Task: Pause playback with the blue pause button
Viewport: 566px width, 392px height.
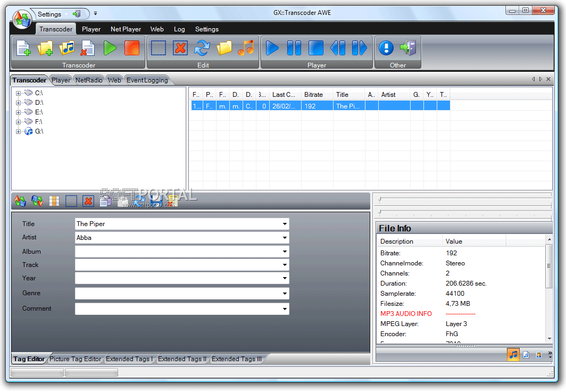Action: point(294,48)
